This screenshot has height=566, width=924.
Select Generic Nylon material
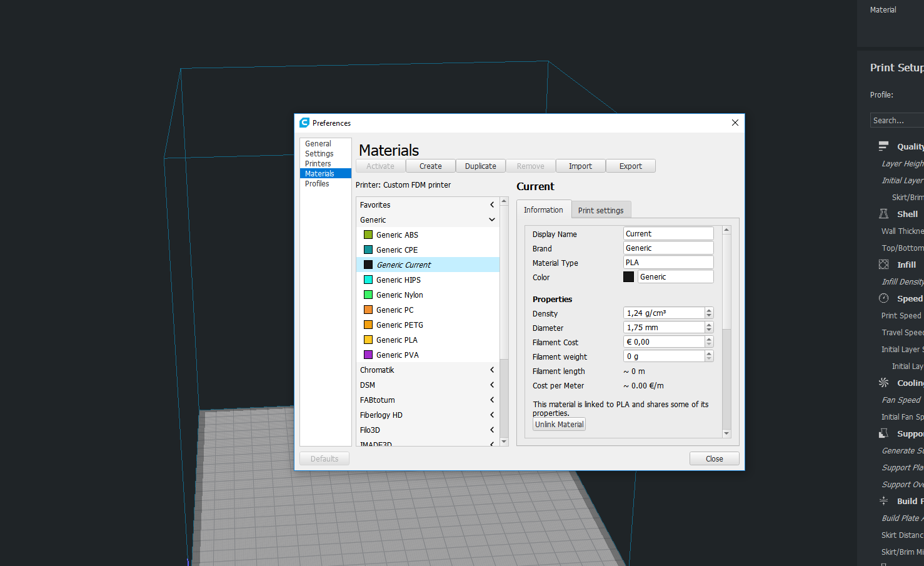tap(428, 295)
